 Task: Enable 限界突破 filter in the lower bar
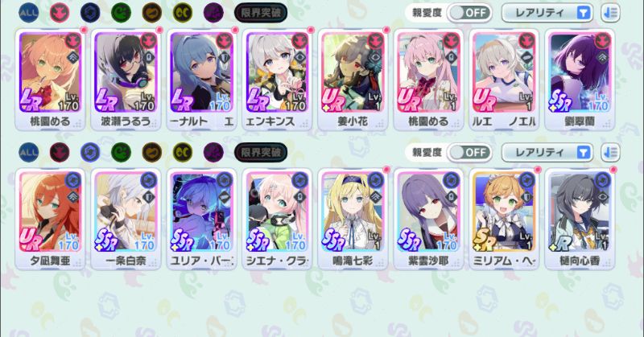point(261,152)
